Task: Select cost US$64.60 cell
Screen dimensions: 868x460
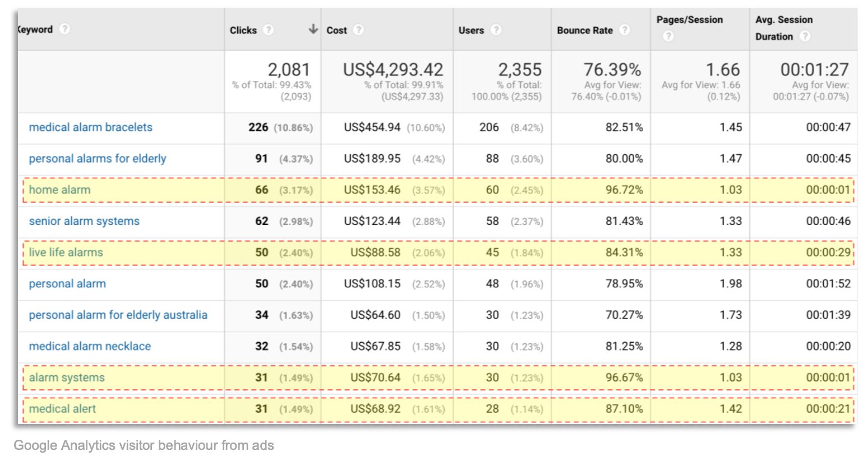Action: 376,315
